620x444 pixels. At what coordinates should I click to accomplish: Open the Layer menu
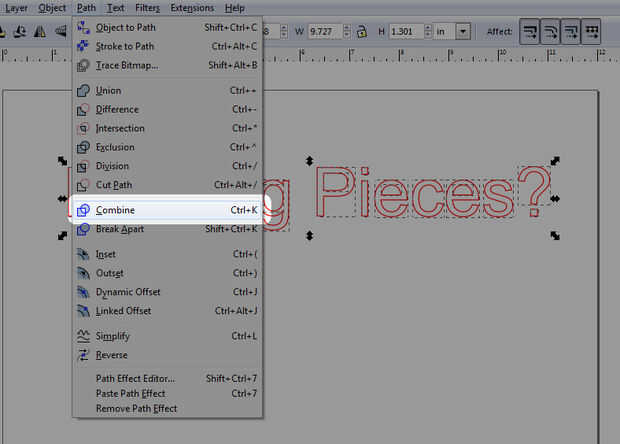[x=15, y=8]
